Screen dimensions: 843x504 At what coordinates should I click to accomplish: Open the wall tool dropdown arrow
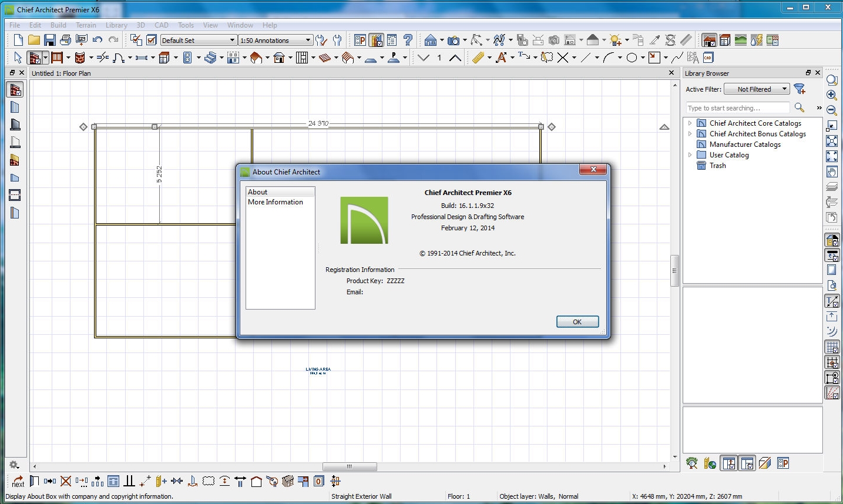[x=45, y=58]
